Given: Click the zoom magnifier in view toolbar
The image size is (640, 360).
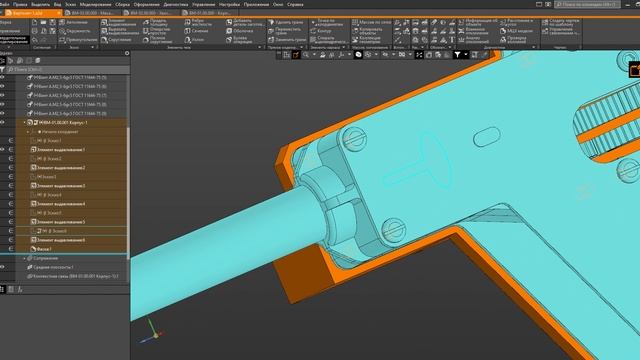Looking at the screenshot, I should point(306,54).
